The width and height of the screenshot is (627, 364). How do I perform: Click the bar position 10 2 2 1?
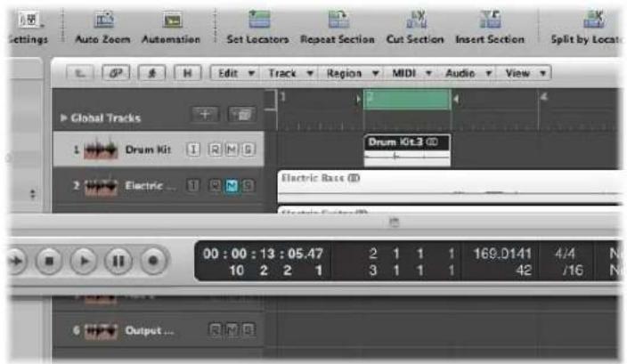click(276, 271)
